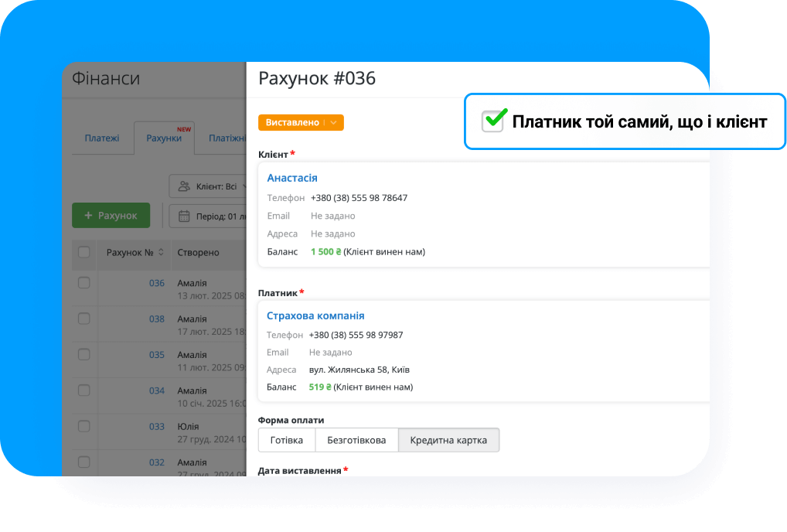Open the Рахунки tab
The height and width of the screenshot is (532, 787).
pos(164,138)
